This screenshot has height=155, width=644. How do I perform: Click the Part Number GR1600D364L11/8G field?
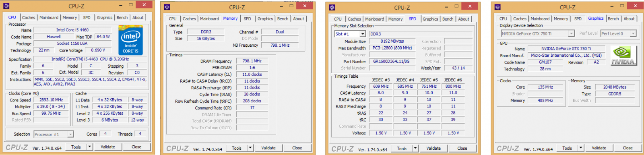click(x=392, y=62)
